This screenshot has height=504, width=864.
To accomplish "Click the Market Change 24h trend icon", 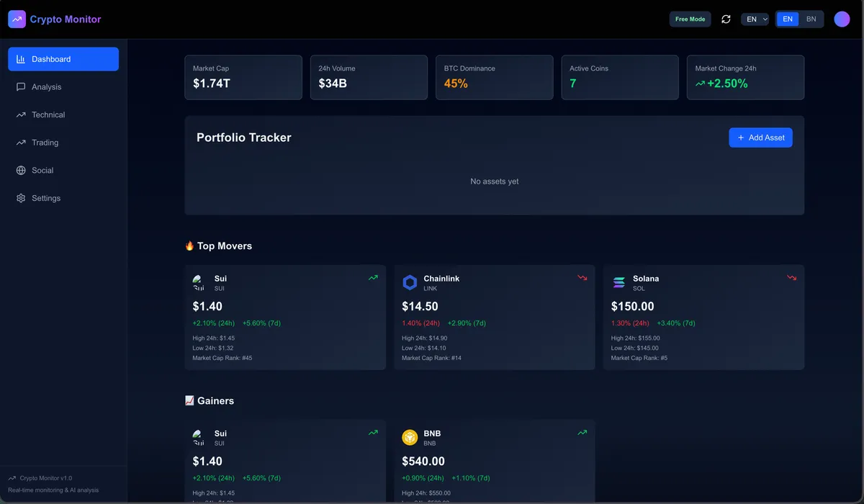I will click(700, 84).
